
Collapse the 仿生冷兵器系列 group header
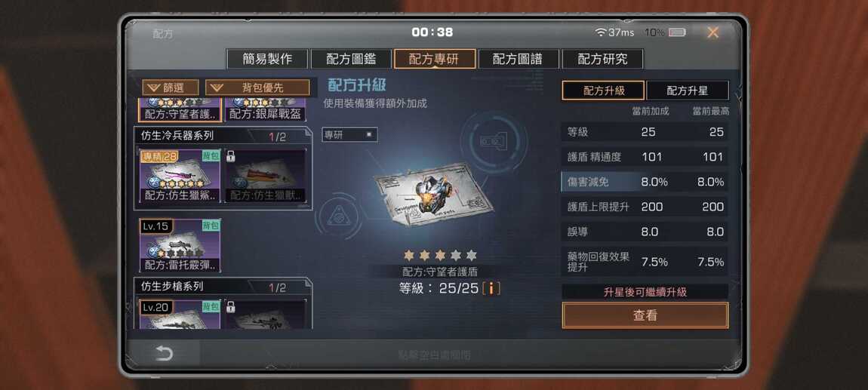[223, 136]
